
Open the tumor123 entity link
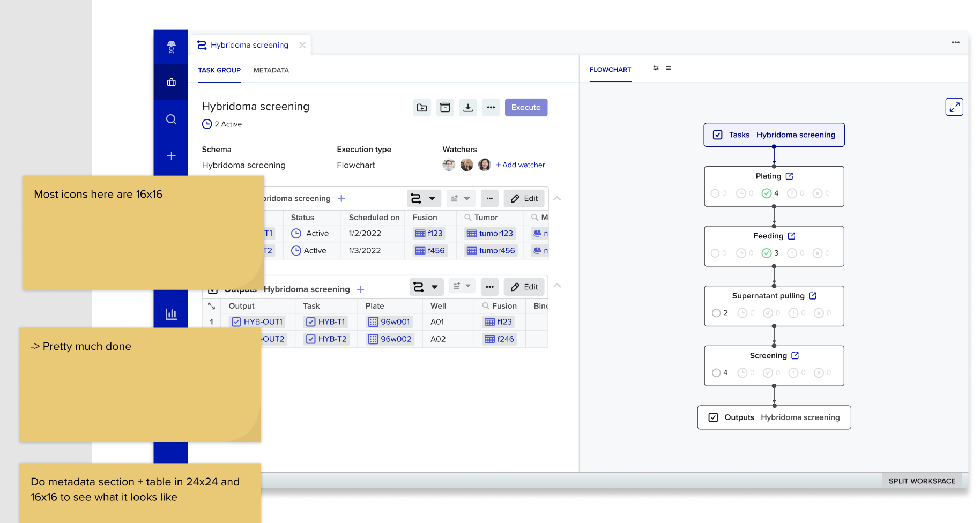490,234
